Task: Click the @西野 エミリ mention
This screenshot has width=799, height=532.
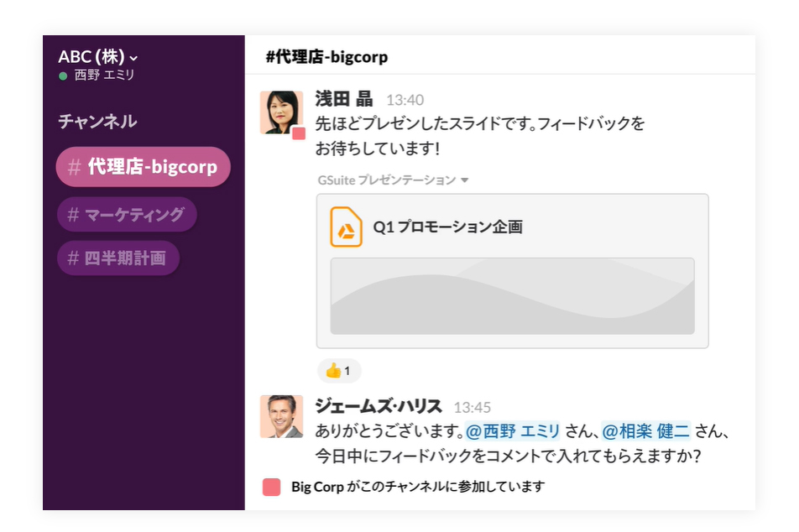Action: [x=513, y=431]
